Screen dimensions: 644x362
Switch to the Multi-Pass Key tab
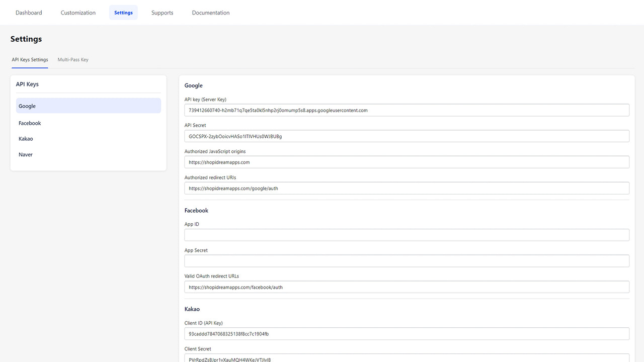coord(73,59)
